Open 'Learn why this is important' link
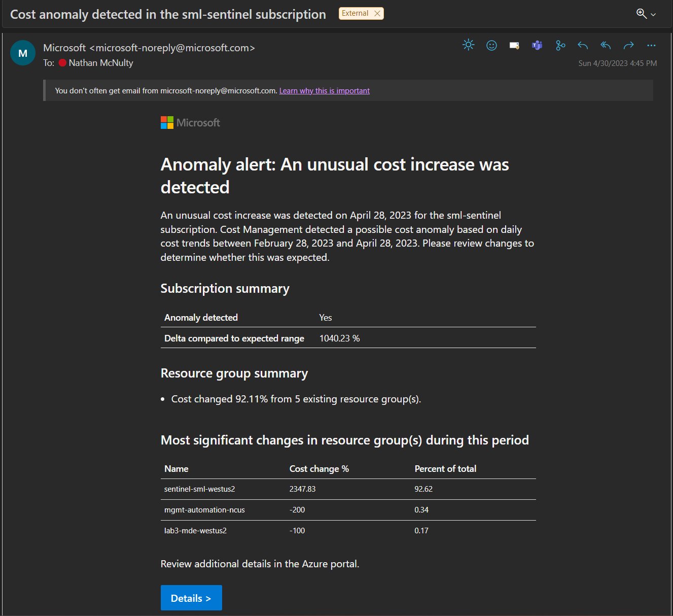 325,91
